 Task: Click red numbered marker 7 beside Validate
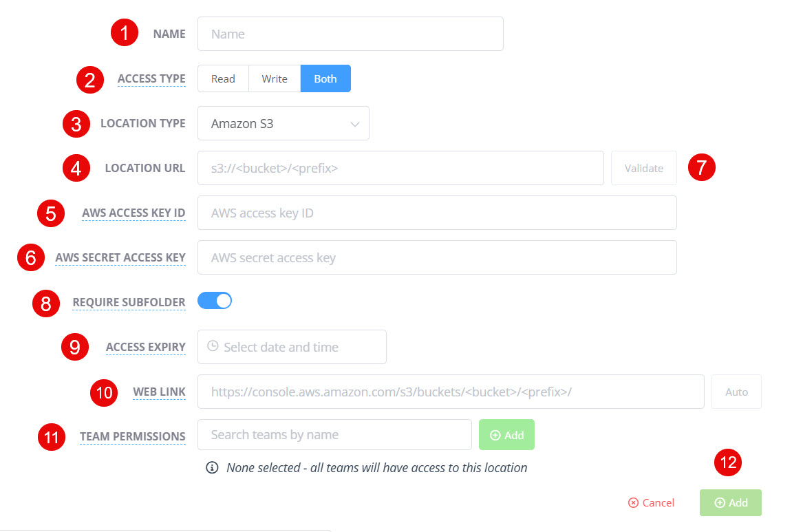pyautogui.click(x=702, y=168)
